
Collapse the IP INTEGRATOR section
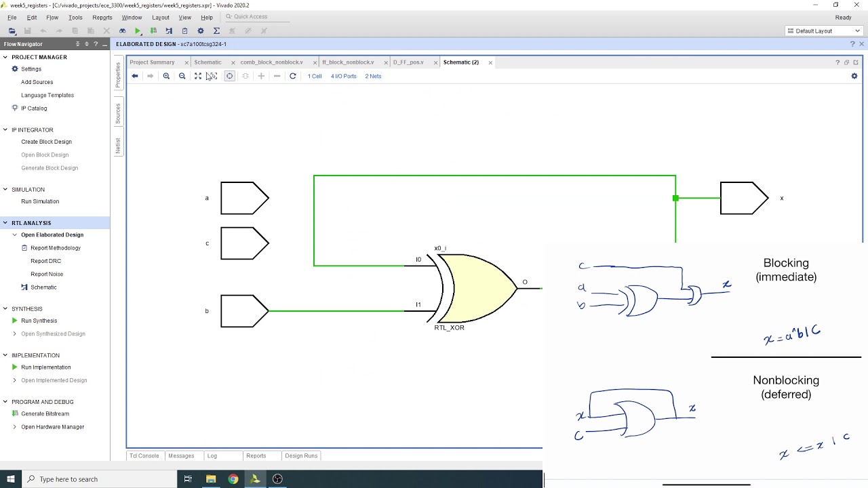pyautogui.click(x=5, y=129)
